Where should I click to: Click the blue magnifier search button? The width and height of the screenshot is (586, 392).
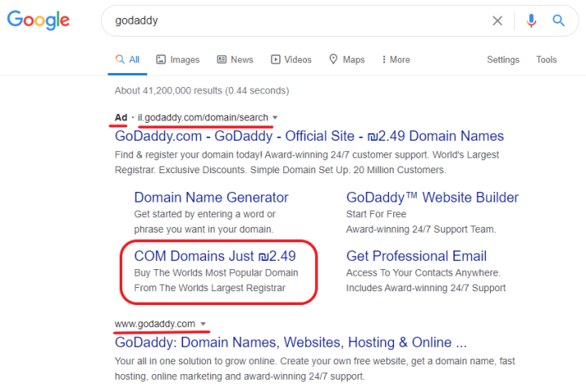[558, 20]
